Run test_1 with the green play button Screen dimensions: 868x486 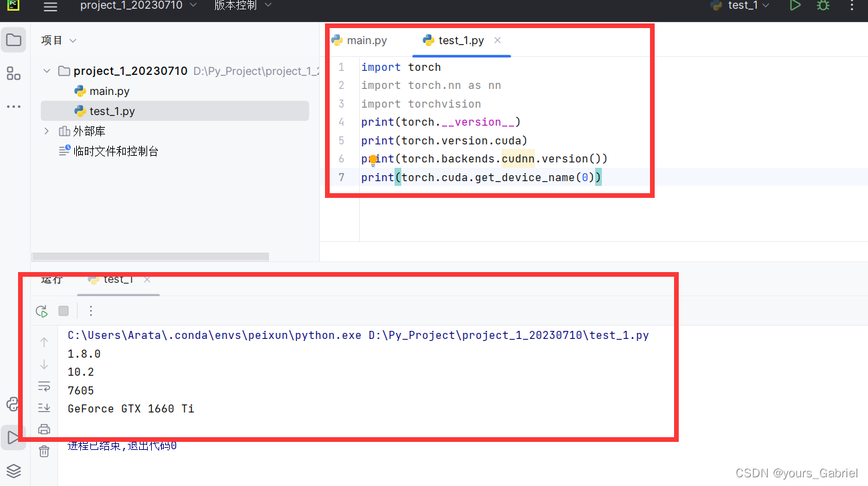(x=794, y=5)
